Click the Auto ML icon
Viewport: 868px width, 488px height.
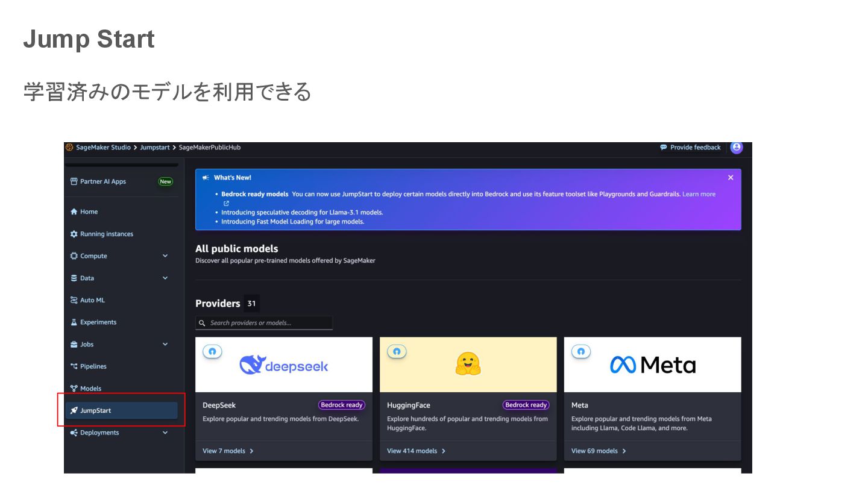click(74, 300)
